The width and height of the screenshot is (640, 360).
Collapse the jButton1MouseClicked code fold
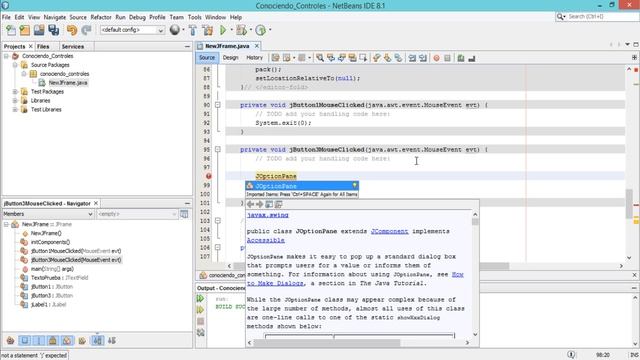pos(218,105)
